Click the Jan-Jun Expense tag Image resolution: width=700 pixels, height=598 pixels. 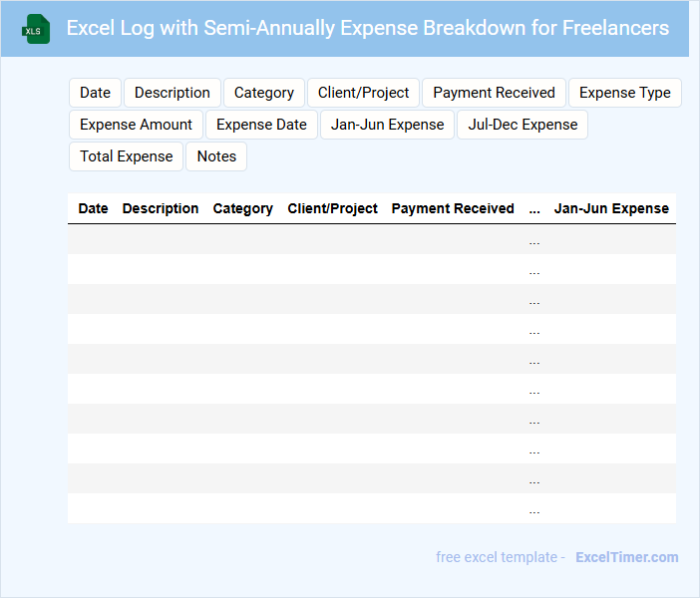(388, 125)
